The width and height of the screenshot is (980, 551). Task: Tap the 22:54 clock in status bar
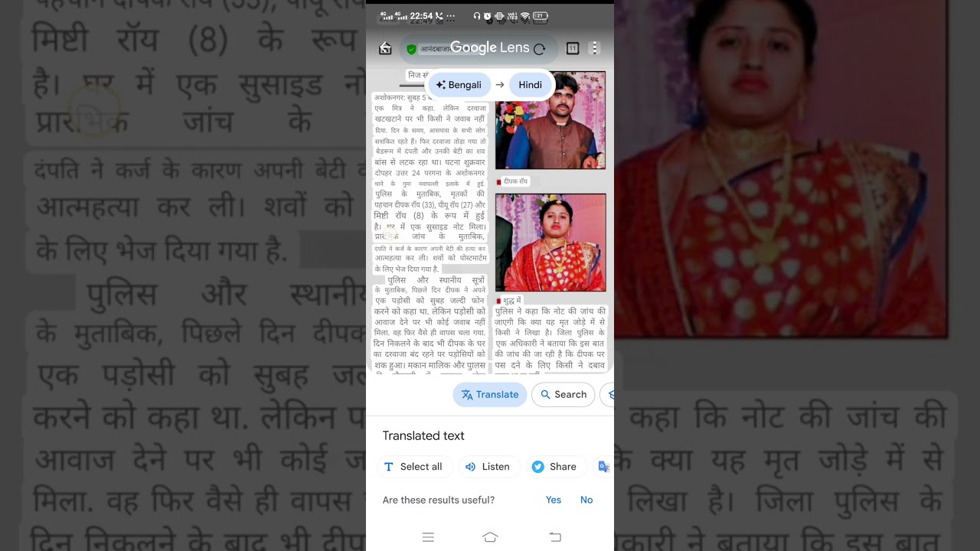[x=422, y=16]
